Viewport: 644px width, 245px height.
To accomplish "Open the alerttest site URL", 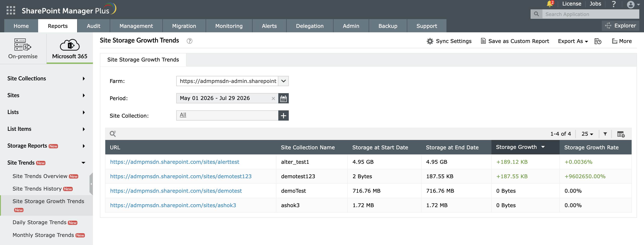I will pyautogui.click(x=175, y=162).
